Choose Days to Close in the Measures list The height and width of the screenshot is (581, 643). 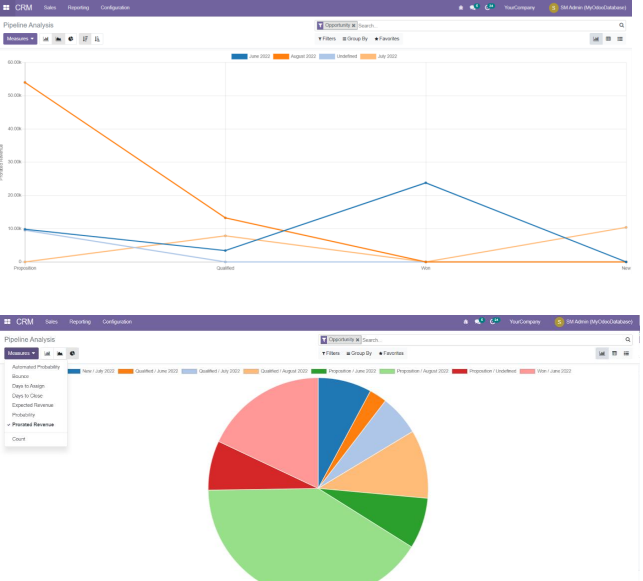point(27,395)
